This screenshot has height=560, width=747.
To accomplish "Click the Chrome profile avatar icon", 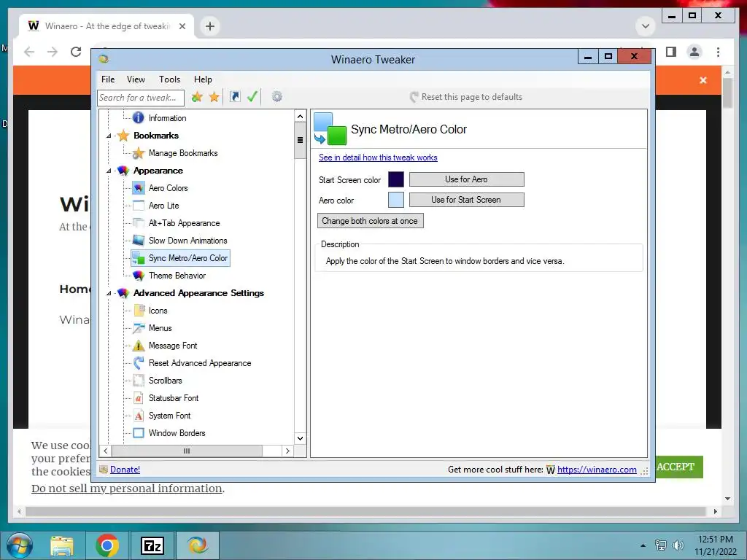I will point(694,52).
